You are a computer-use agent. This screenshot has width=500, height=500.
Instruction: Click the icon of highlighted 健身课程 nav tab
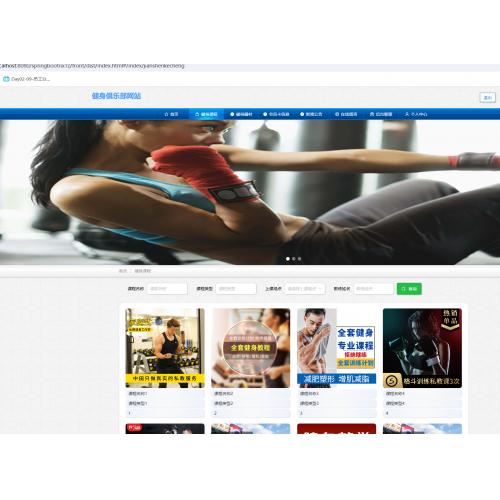(x=197, y=114)
